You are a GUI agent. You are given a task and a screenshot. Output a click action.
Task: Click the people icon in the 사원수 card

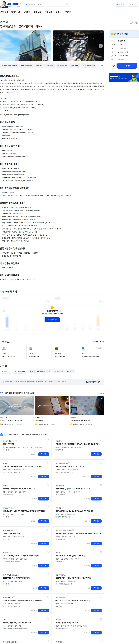(x=4, y=348)
